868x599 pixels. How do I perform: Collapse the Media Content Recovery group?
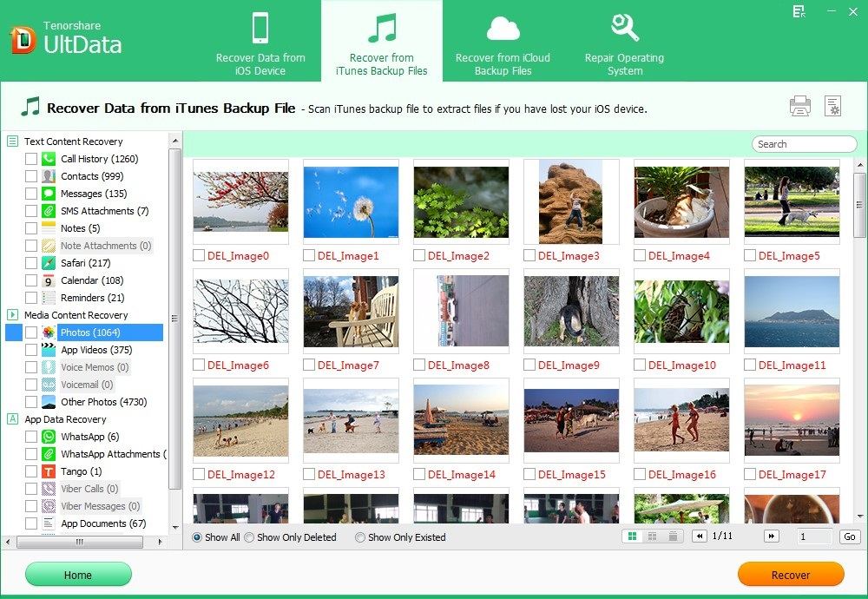pyautogui.click(x=12, y=315)
